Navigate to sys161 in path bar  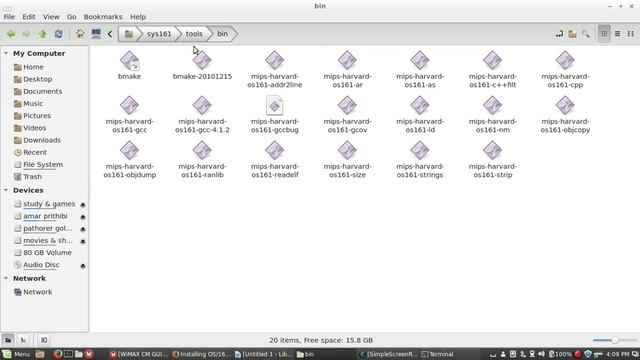[x=159, y=34]
